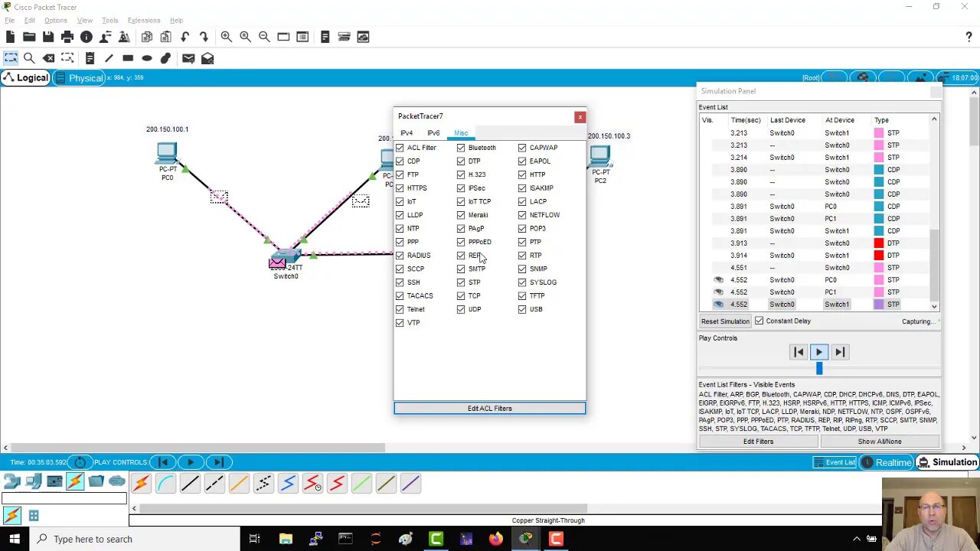Click the Reset Simulation button
This screenshot has height=551, width=980.
pyautogui.click(x=725, y=321)
